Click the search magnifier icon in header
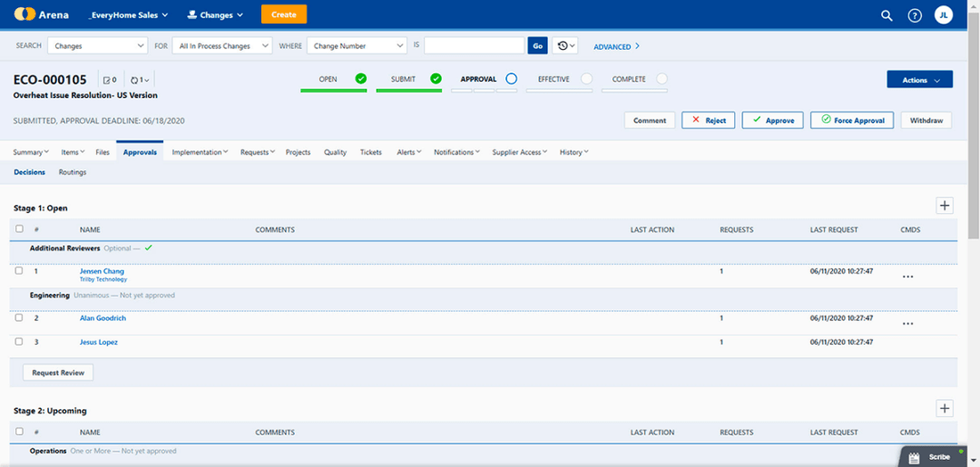The height and width of the screenshot is (467, 980). coord(887,15)
